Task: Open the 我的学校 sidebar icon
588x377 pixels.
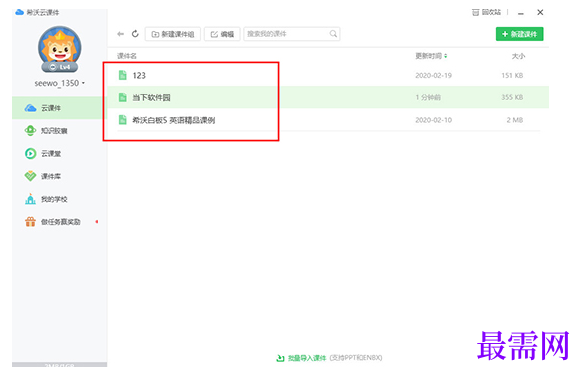Action: coord(31,199)
